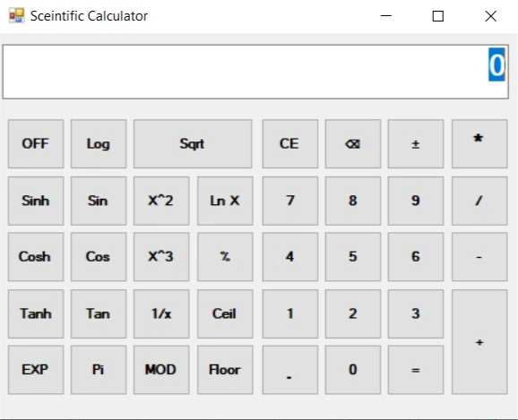This screenshot has height=420, width=518.
Task: Compute square root with Sqrt
Action: point(193,144)
